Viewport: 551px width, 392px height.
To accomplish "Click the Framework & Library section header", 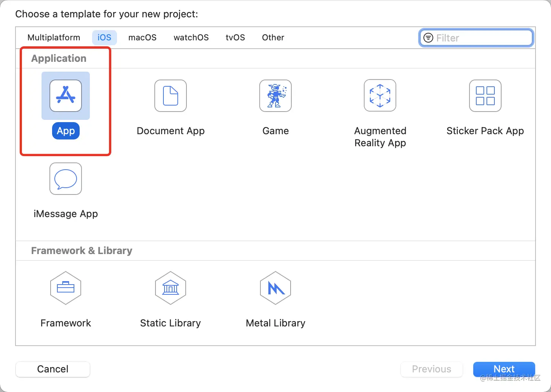I will coord(82,251).
